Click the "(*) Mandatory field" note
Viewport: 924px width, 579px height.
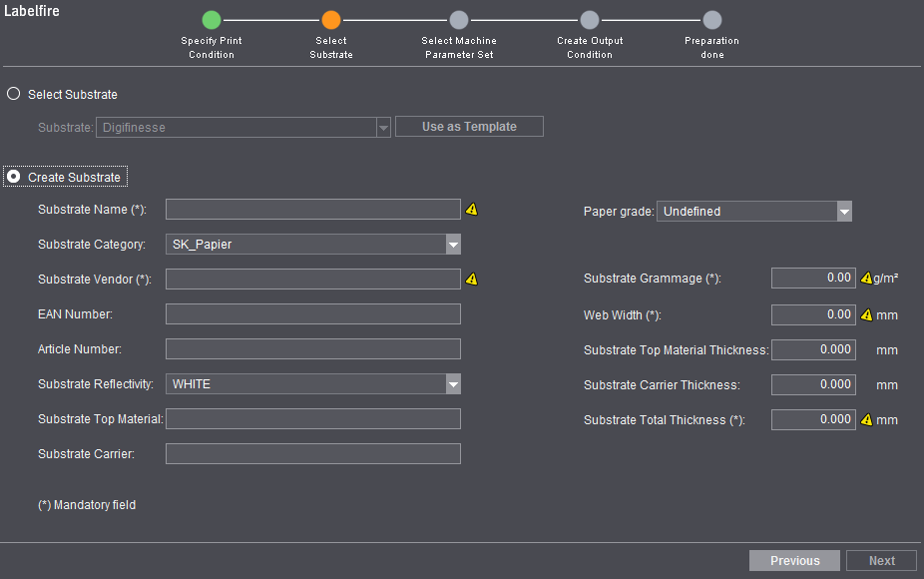pyautogui.click(x=87, y=505)
